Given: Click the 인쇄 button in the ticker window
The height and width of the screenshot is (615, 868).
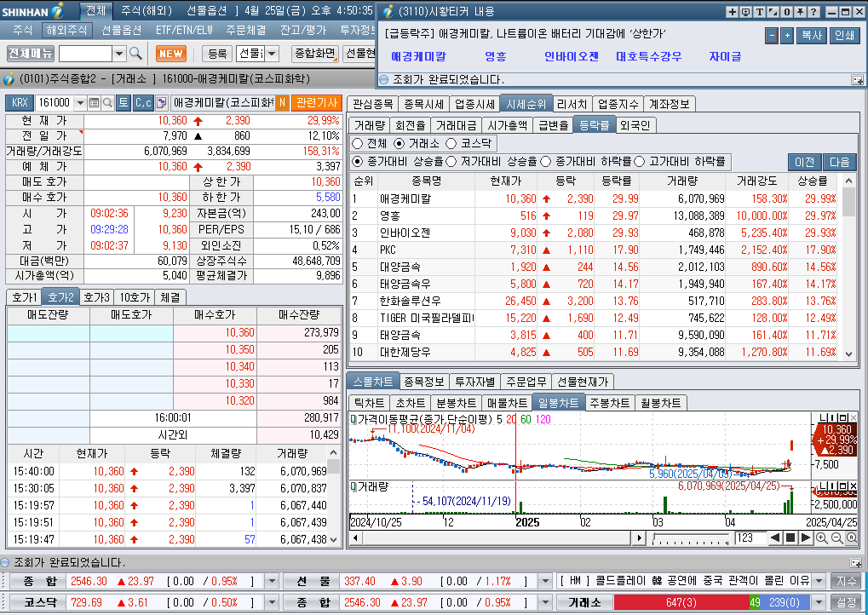Looking at the screenshot, I should click(845, 36).
